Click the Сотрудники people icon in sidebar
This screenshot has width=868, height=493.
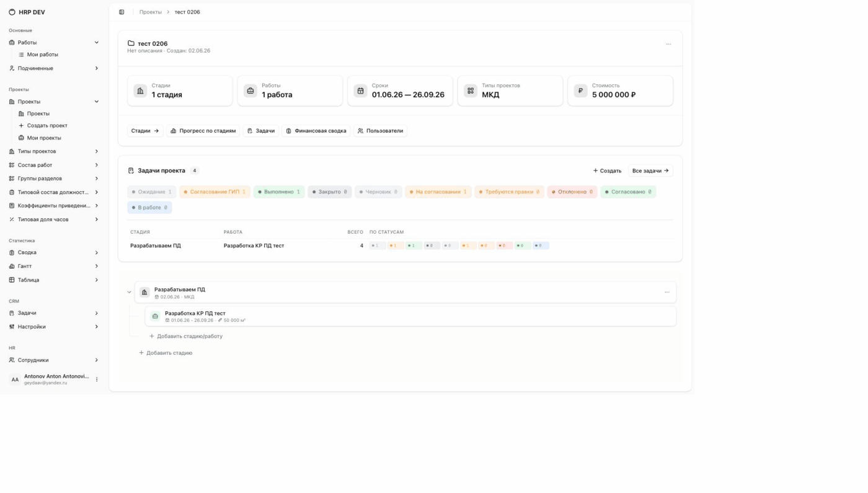(12, 360)
